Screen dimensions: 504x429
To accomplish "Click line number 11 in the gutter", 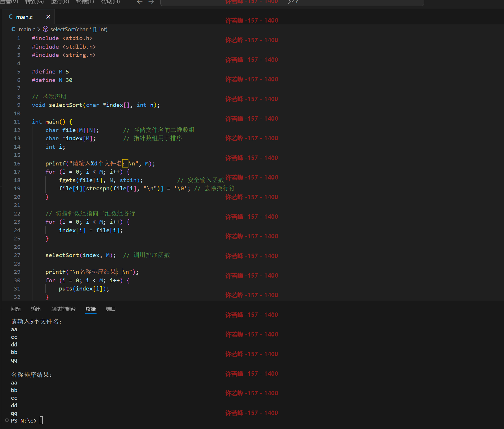I will [17, 122].
